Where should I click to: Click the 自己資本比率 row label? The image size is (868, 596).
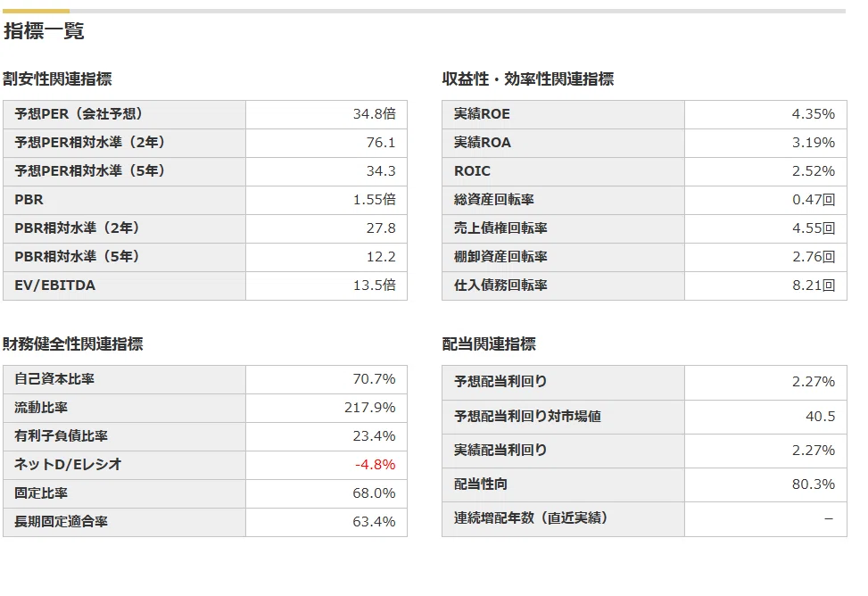pos(54,379)
